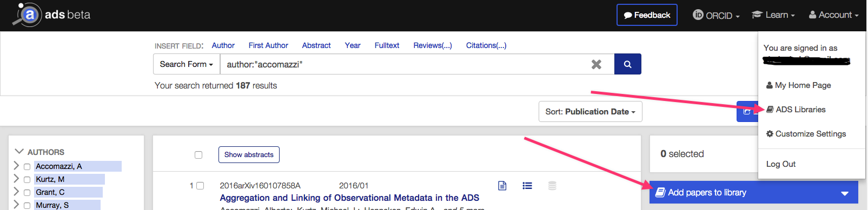This screenshot has height=210, width=868.
Task: Toggle the Account dropdown menu
Action: click(x=833, y=15)
